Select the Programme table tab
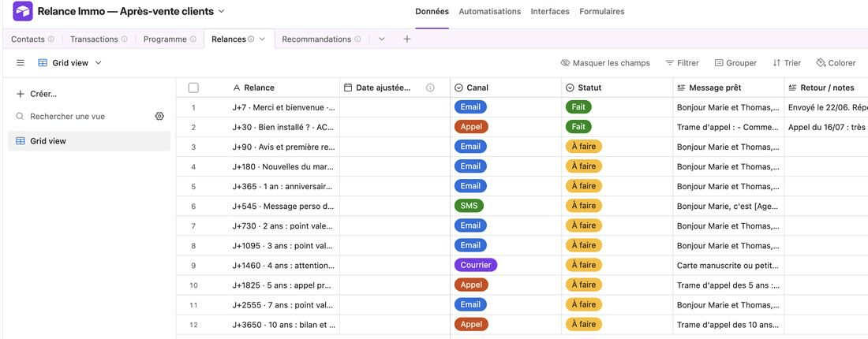Screen dimensions: 868x339 pyautogui.click(x=165, y=39)
